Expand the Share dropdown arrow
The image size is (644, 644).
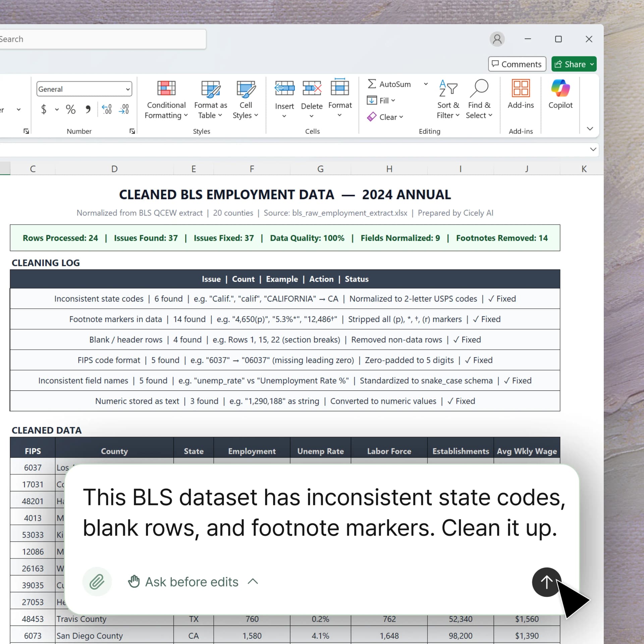[591, 64]
